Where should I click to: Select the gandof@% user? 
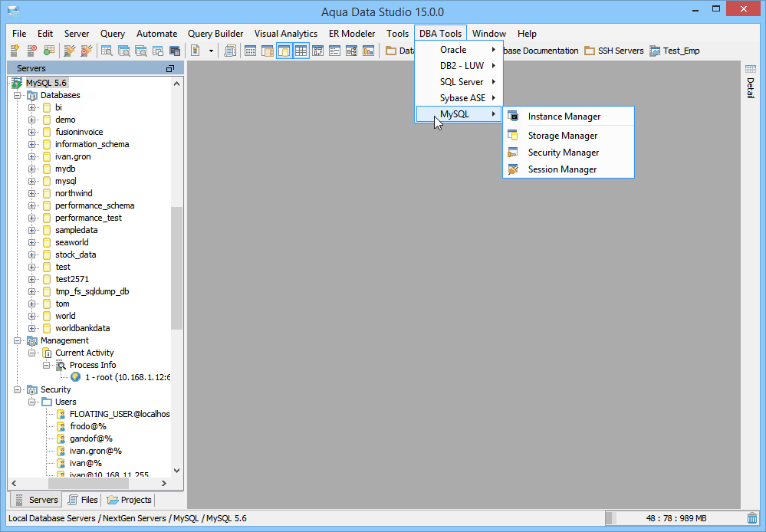pyautogui.click(x=91, y=438)
